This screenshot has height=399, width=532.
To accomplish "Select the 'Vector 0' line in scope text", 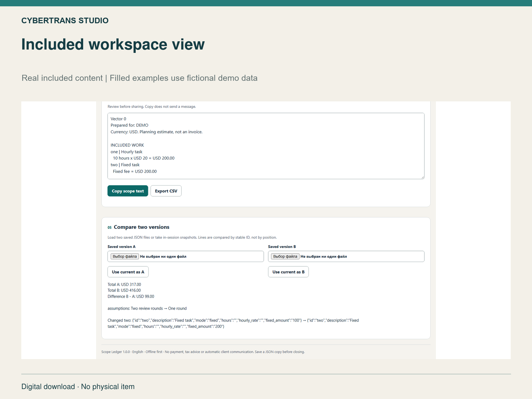I will (x=118, y=119).
